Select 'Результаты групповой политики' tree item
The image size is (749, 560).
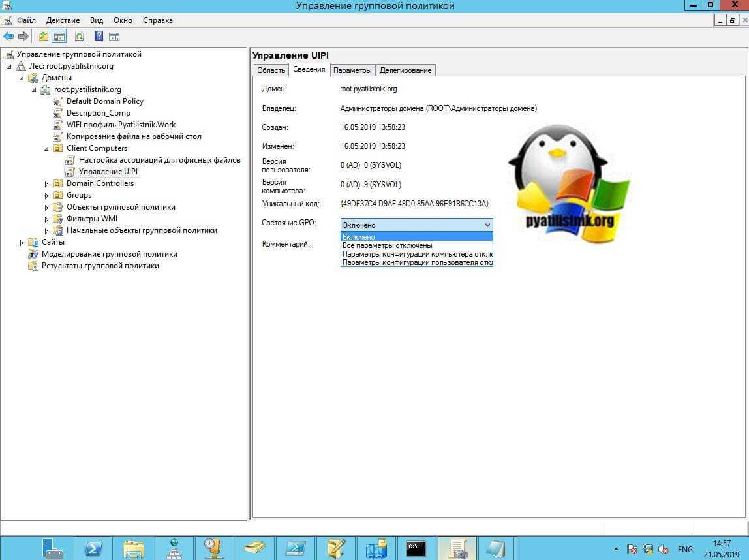point(100,266)
